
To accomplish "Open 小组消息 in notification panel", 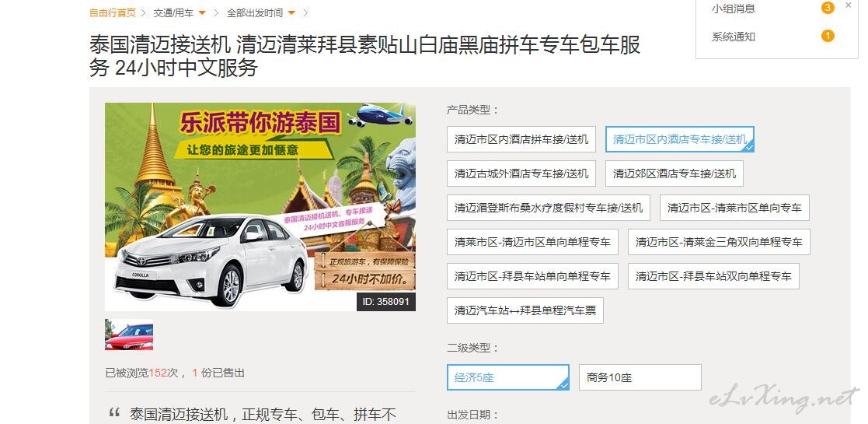I will point(734,9).
